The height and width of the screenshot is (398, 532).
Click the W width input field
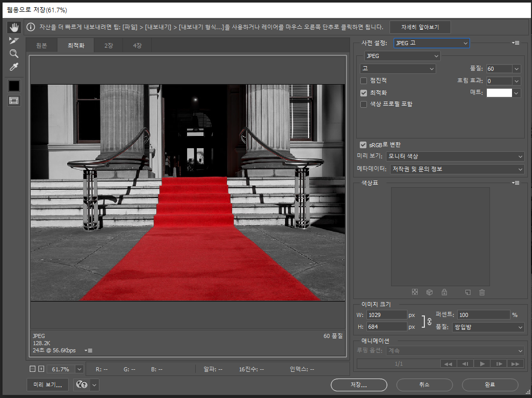(x=386, y=315)
